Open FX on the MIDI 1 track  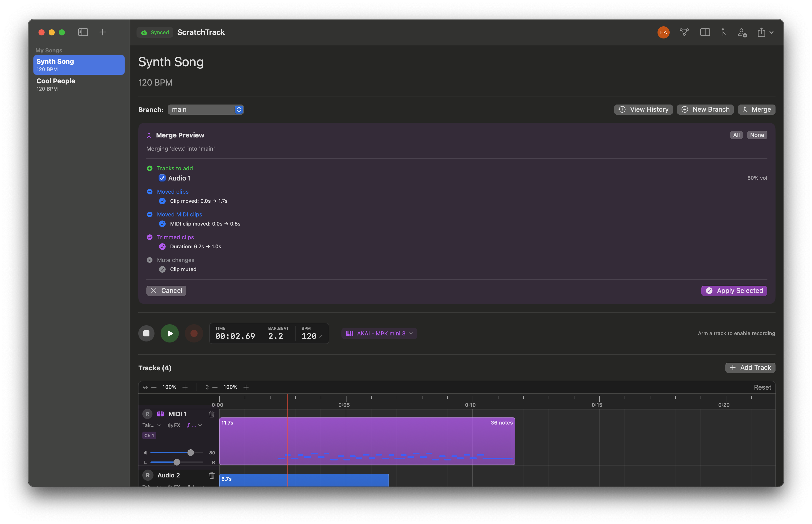pyautogui.click(x=174, y=425)
